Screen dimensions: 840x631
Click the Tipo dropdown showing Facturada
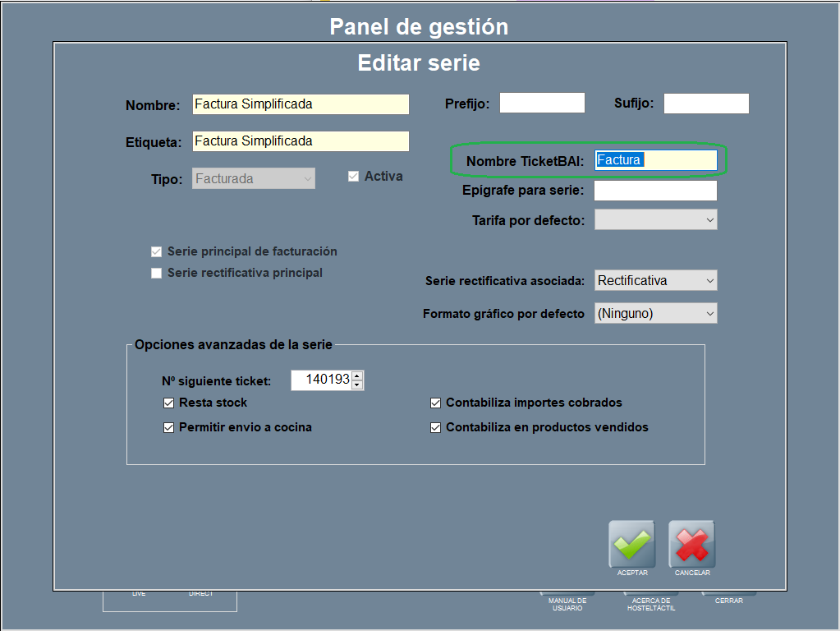[x=253, y=179]
